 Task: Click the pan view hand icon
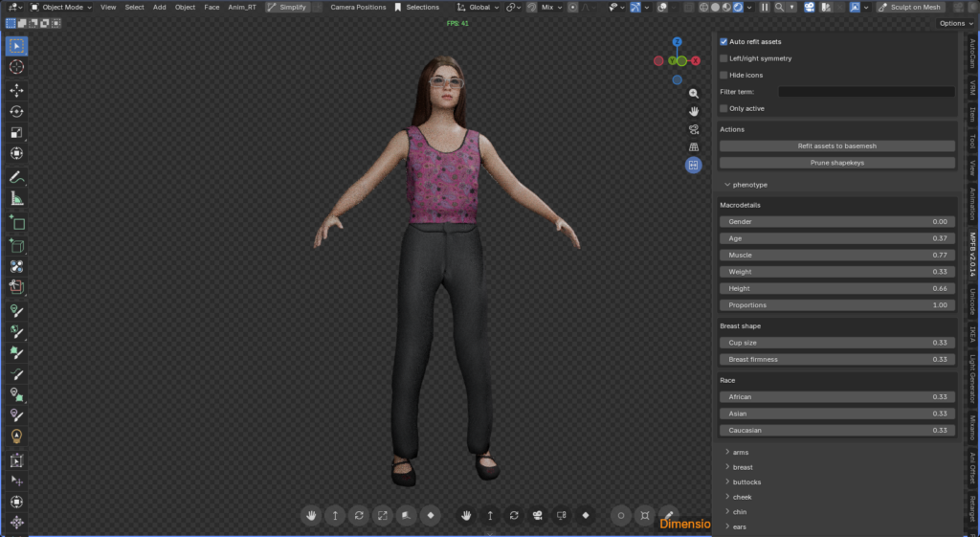click(x=694, y=111)
